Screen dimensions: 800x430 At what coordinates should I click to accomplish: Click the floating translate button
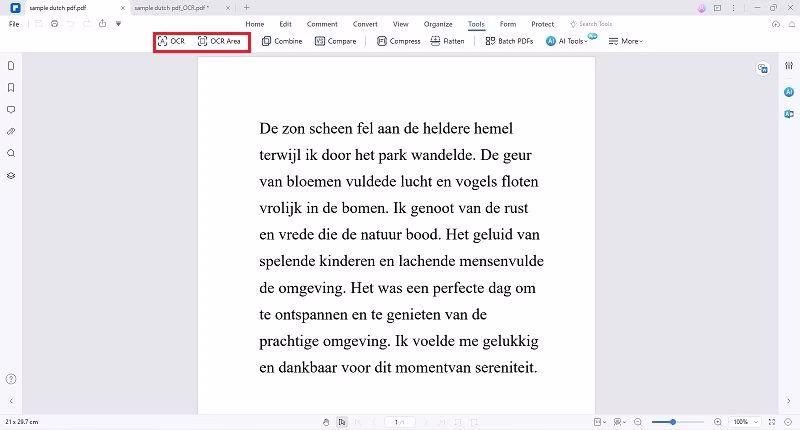point(763,68)
